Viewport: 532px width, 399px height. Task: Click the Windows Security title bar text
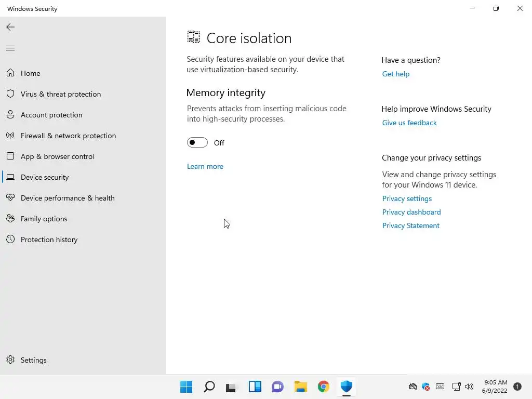point(32,9)
